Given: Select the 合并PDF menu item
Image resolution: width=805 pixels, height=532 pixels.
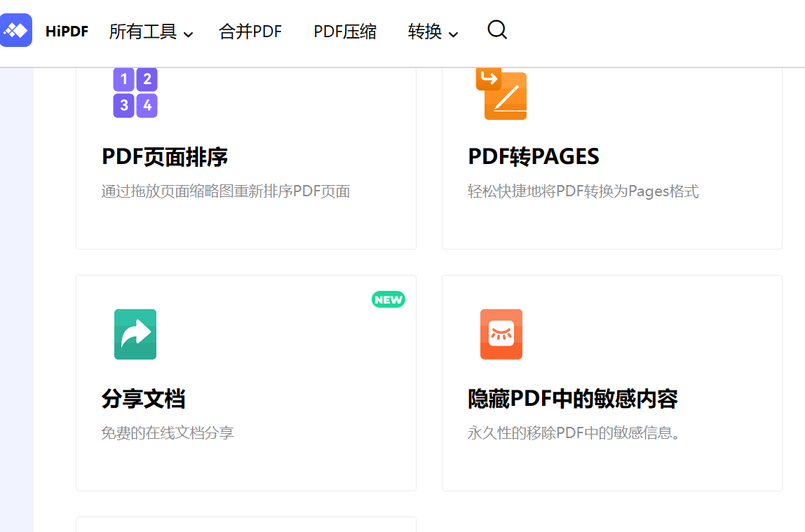Looking at the screenshot, I should point(250,32).
